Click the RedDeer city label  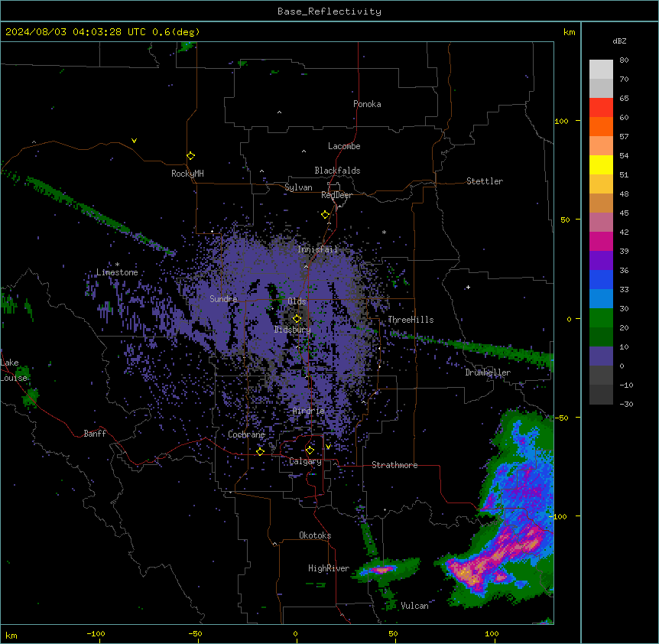point(336,195)
